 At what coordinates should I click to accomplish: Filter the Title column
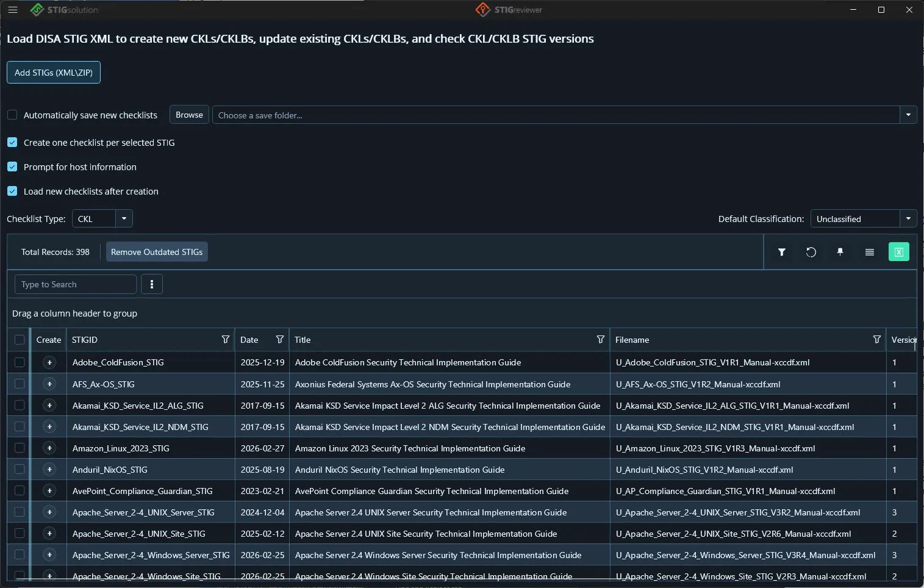(601, 340)
